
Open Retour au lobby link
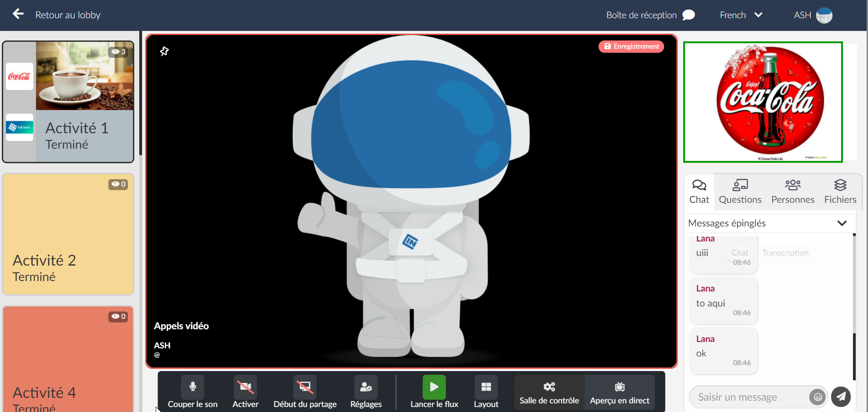[68, 15]
